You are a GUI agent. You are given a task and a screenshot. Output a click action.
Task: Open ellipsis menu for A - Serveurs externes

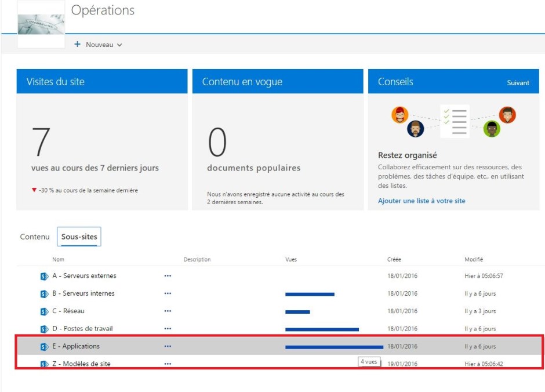pos(168,276)
